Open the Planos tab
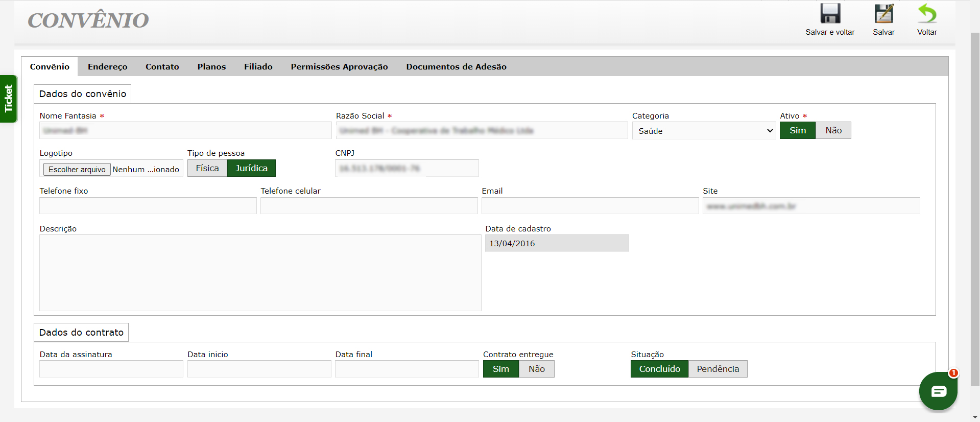Screen dimensions: 980x422 click(211, 67)
